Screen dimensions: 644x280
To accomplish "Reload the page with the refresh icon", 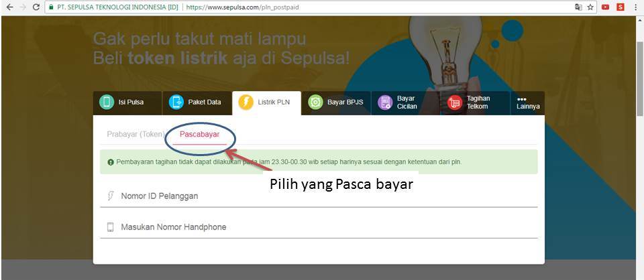I will (x=36, y=7).
